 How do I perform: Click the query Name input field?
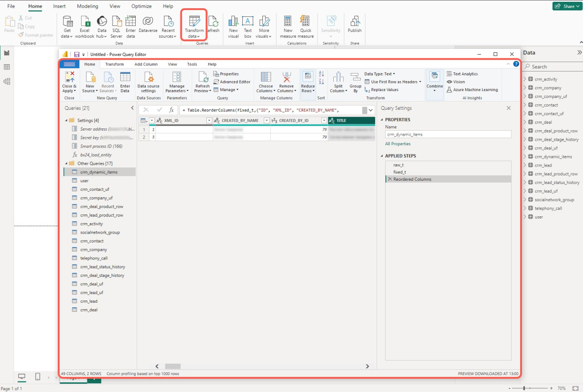[448, 134]
